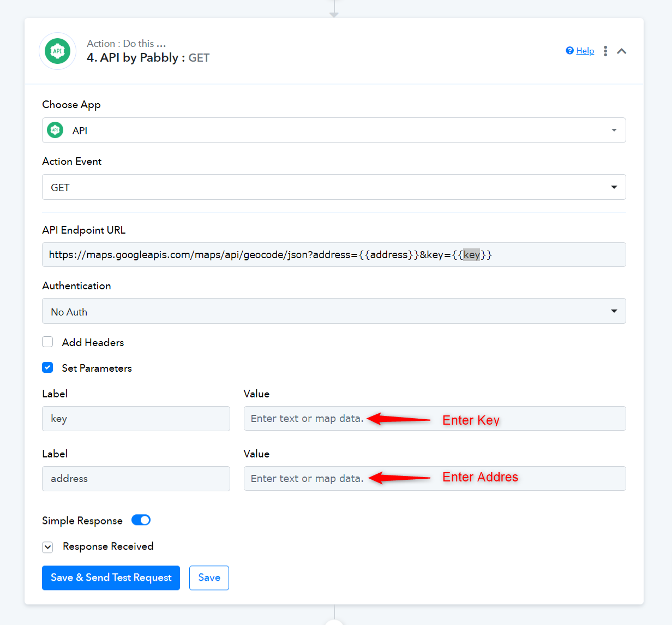Click the 'Action : Do this ...' text

tap(126, 44)
